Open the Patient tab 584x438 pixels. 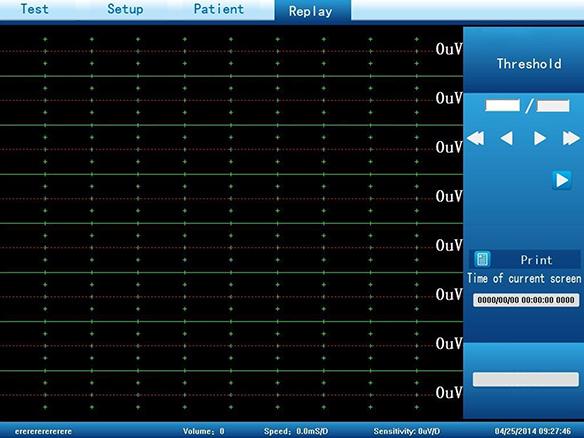(219, 9)
